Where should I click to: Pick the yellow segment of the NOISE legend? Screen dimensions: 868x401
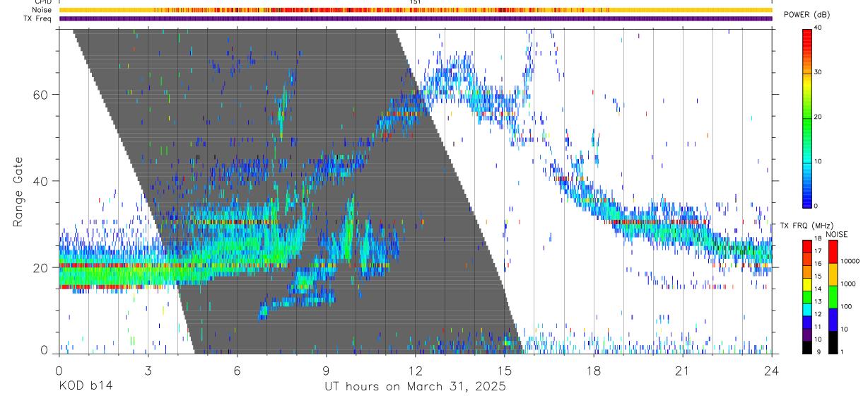tap(833, 274)
